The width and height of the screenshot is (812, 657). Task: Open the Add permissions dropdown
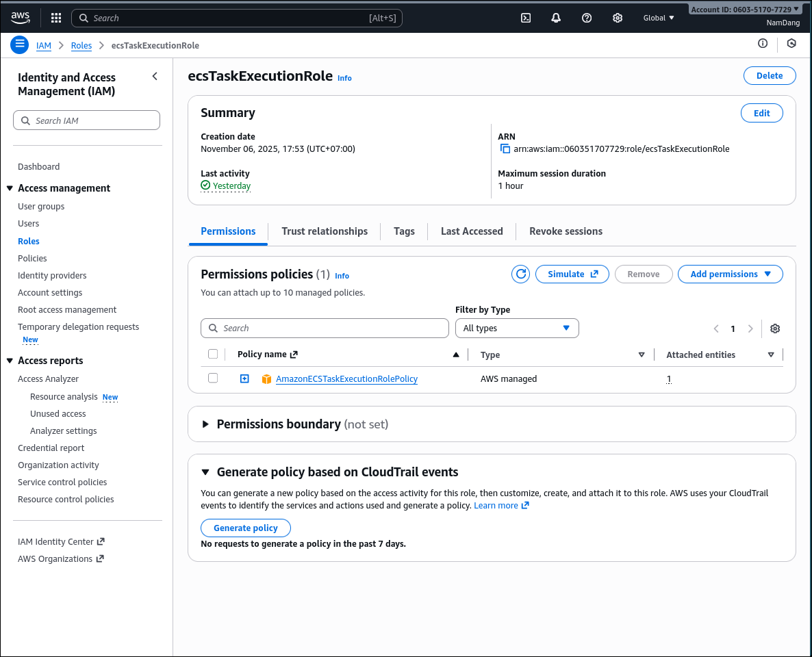coord(730,274)
